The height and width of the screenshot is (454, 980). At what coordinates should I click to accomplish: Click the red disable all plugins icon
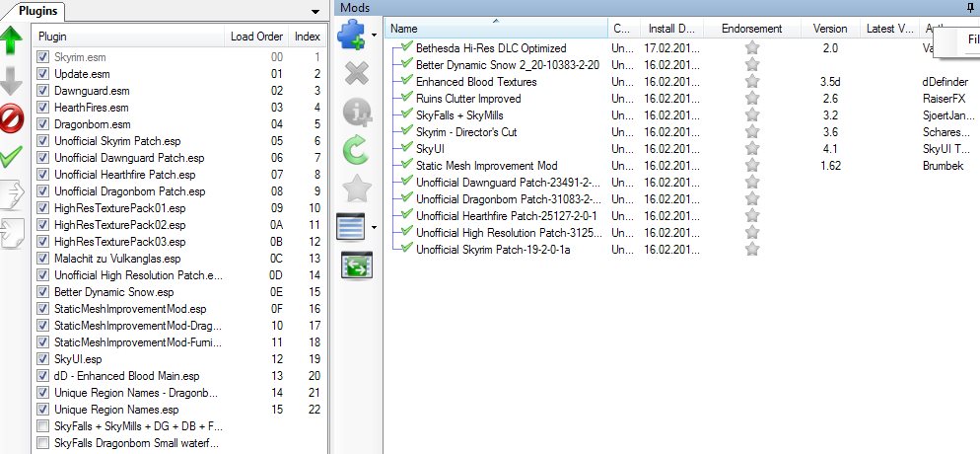tap(12, 117)
